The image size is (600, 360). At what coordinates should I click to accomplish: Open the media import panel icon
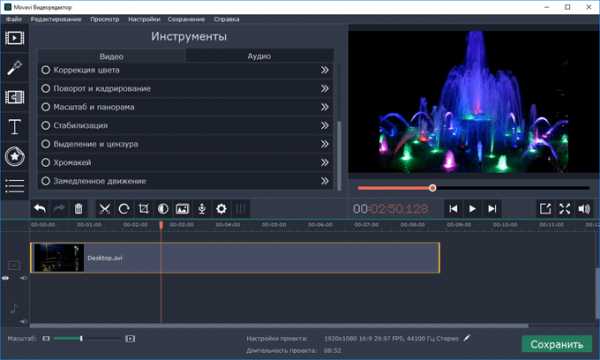[15, 38]
